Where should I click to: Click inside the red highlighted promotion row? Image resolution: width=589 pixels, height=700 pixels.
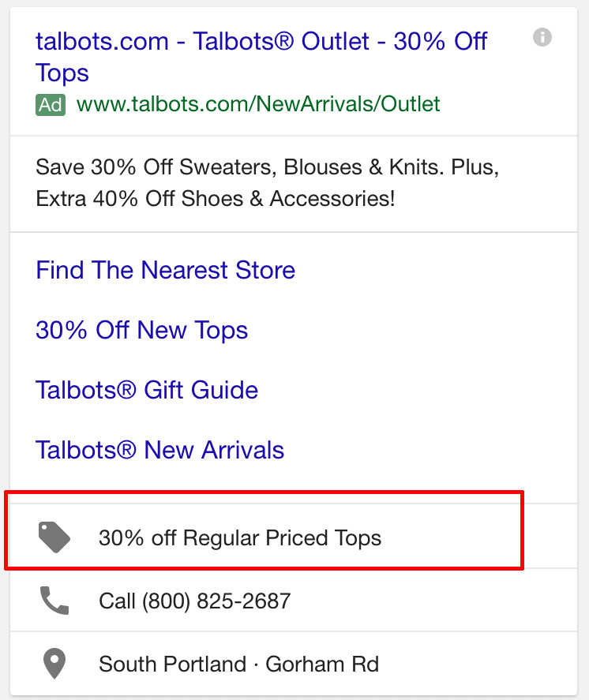pyautogui.click(x=261, y=536)
